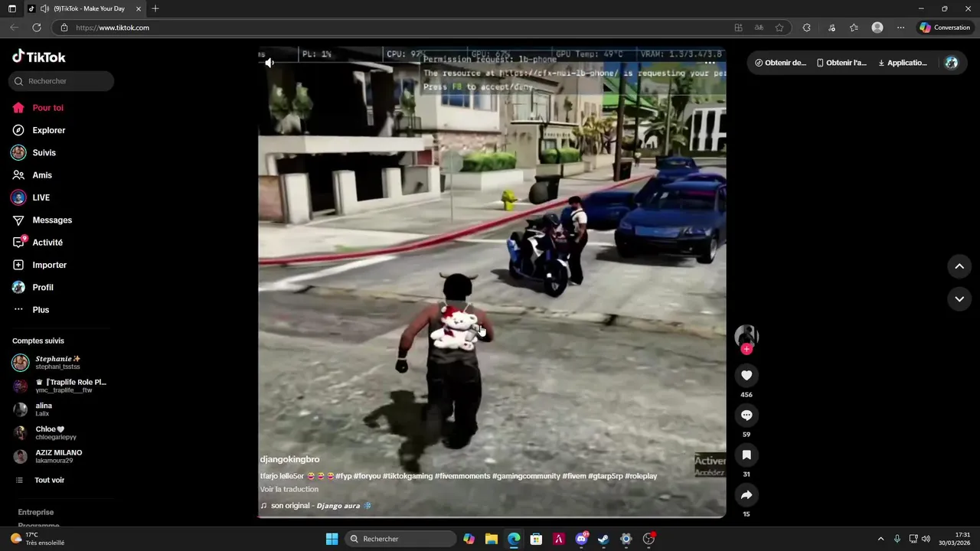This screenshot has height=551, width=980.
Task: Expand the Plus menu
Action: (31, 310)
